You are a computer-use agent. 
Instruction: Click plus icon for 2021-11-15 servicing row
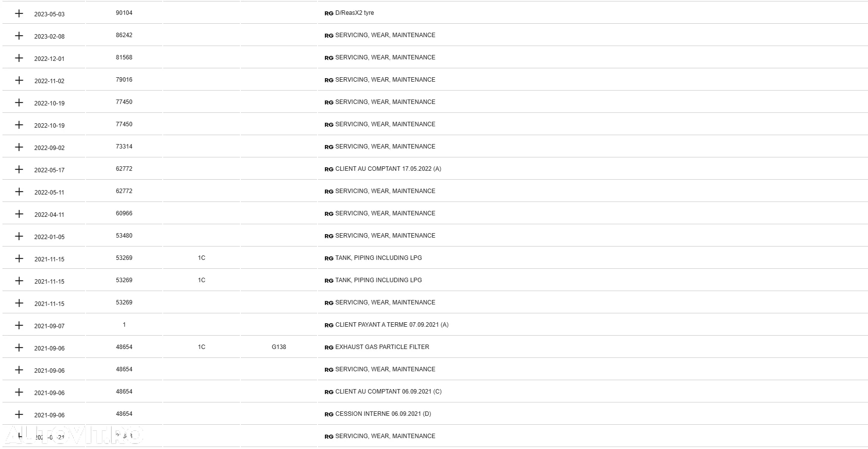pos(19,303)
